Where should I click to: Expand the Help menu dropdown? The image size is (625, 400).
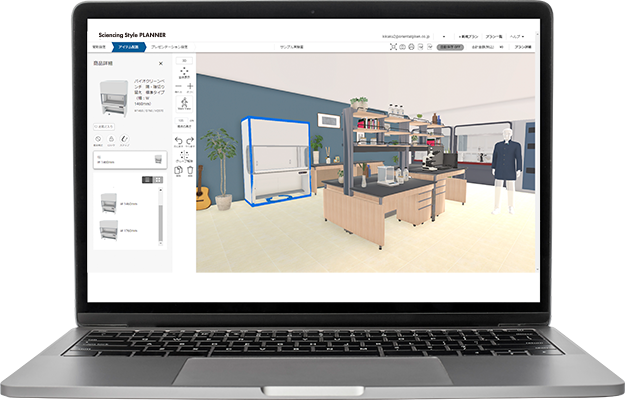519,35
